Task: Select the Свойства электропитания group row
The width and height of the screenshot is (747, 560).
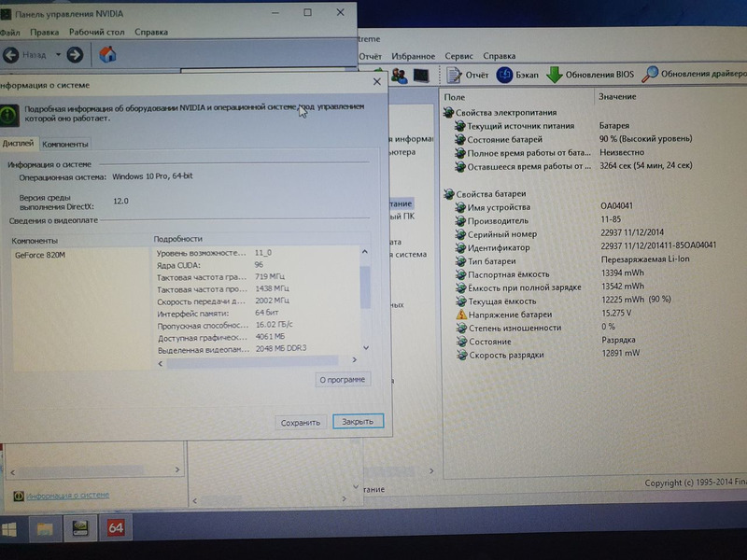Action: point(500,112)
